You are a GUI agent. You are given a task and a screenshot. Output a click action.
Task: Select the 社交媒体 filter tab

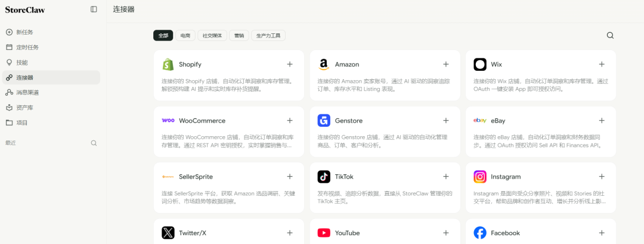(x=212, y=36)
